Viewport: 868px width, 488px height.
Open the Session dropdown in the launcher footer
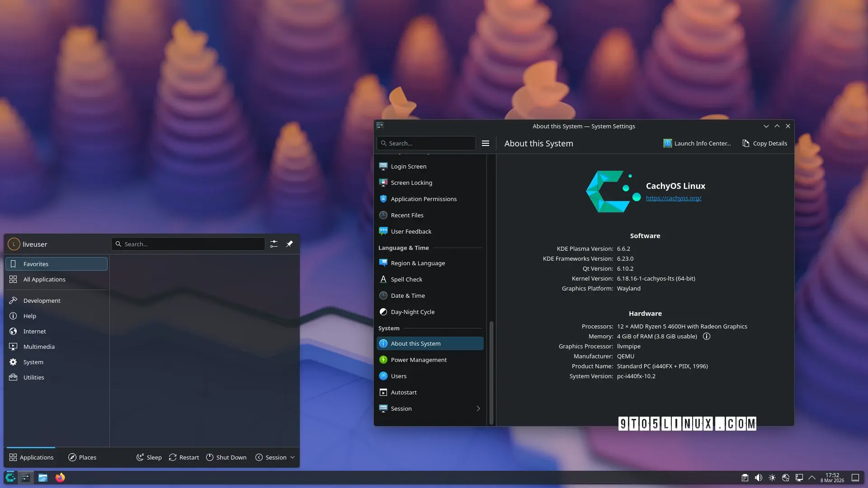click(x=275, y=457)
